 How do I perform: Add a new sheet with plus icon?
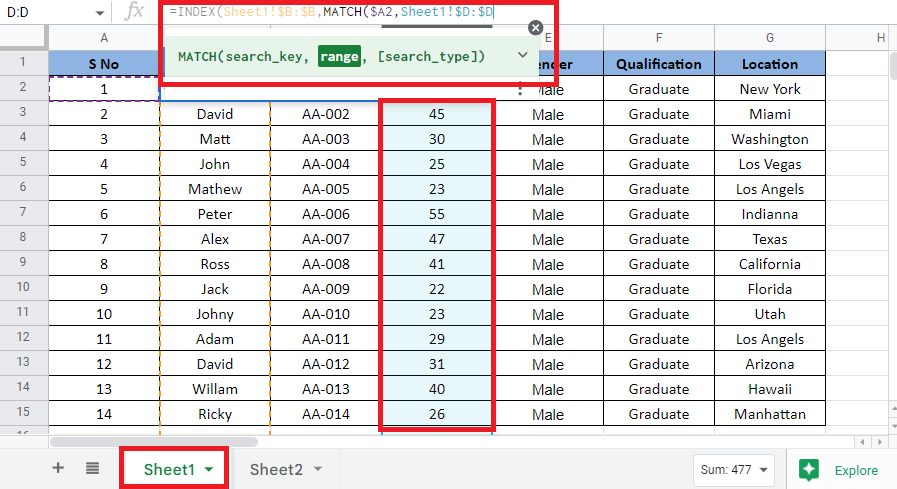(58, 468)
